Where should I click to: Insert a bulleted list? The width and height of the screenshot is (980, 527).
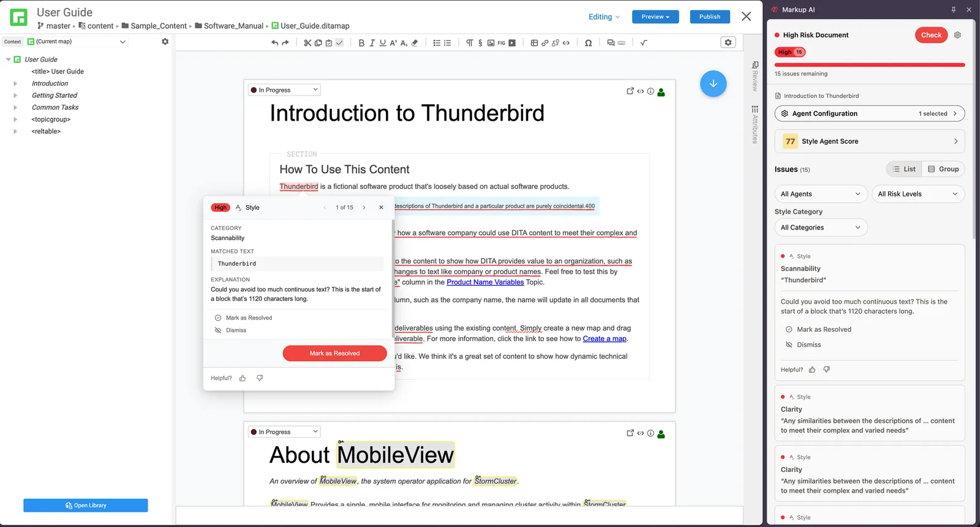(x=437, y=43)
